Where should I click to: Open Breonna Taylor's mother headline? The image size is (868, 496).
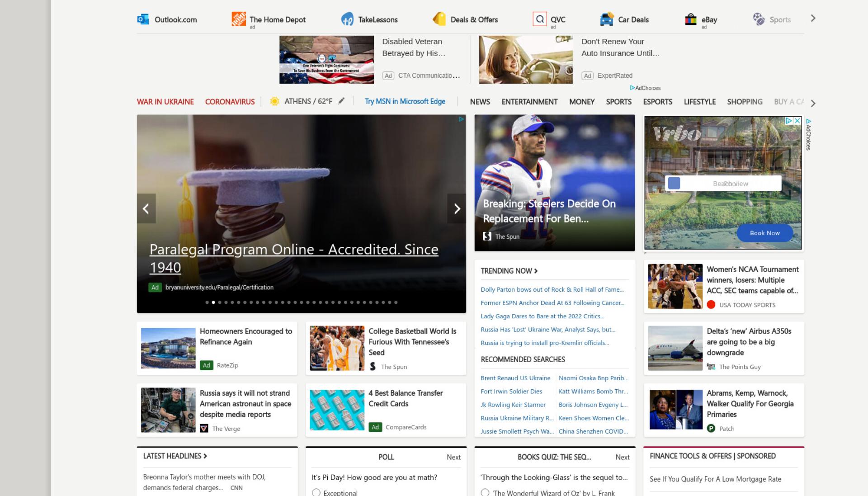pos(204,482)
